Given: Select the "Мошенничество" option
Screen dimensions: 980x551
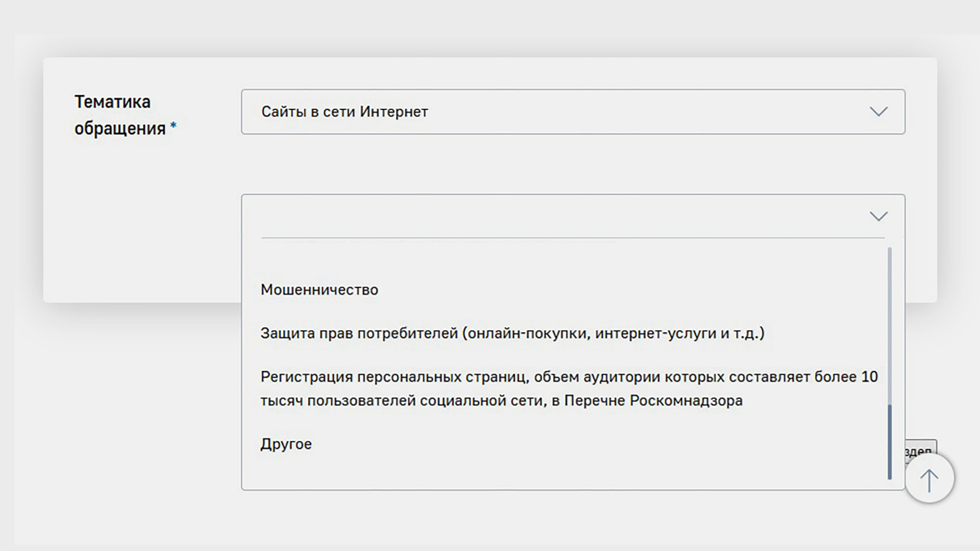Looking at the screenshot, I should pos(319,290).
